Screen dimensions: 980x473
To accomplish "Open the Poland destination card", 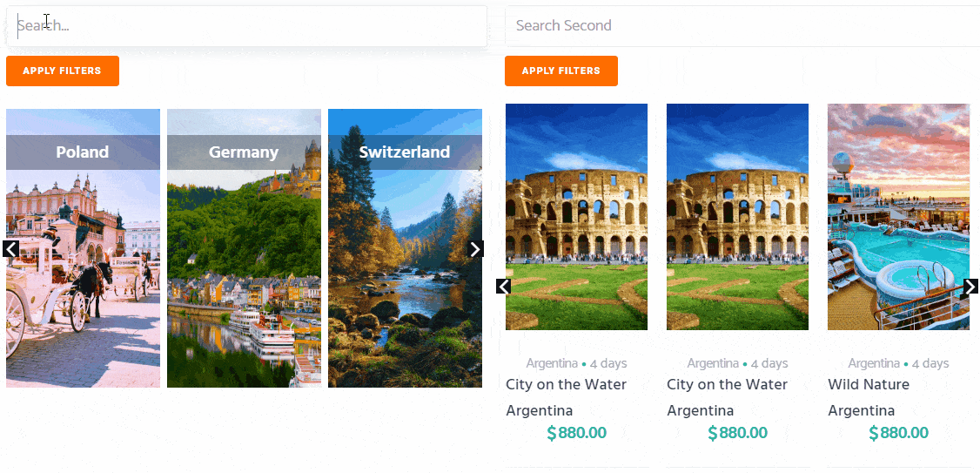I will click(x=84, y=248).
